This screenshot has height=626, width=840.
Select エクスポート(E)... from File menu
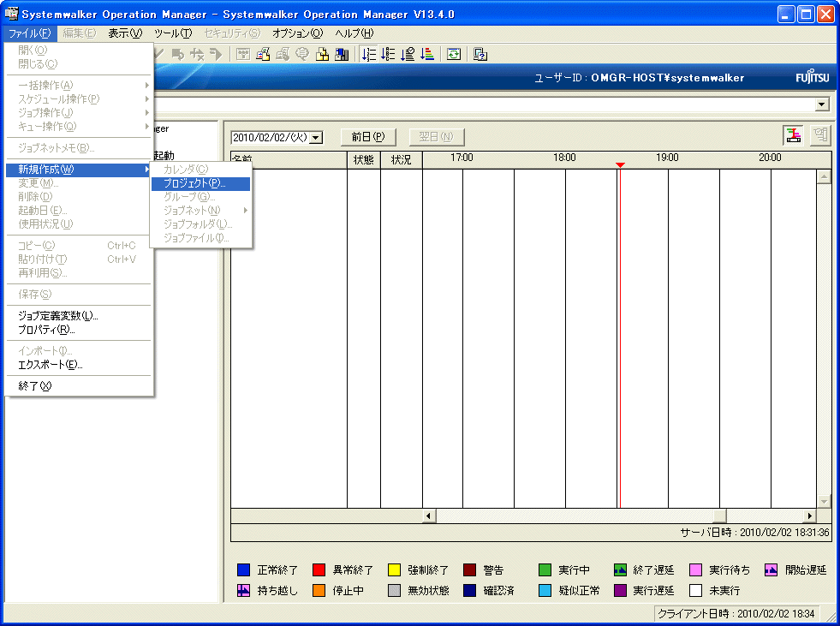(80, 365)
